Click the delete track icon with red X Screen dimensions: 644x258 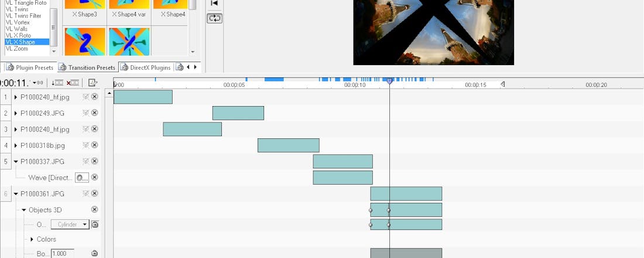pos(73,83)
